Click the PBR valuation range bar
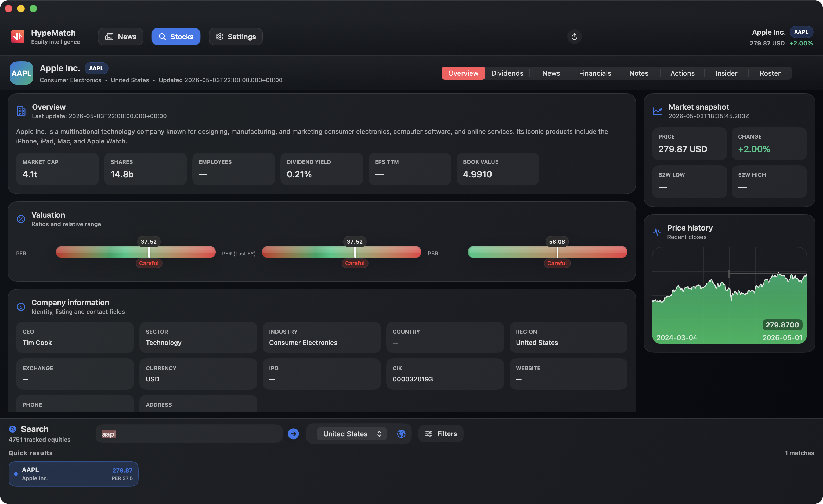Image resolution: width=823 pixels, height=504 pixels. pyautogui.click(x=547, y=252)
